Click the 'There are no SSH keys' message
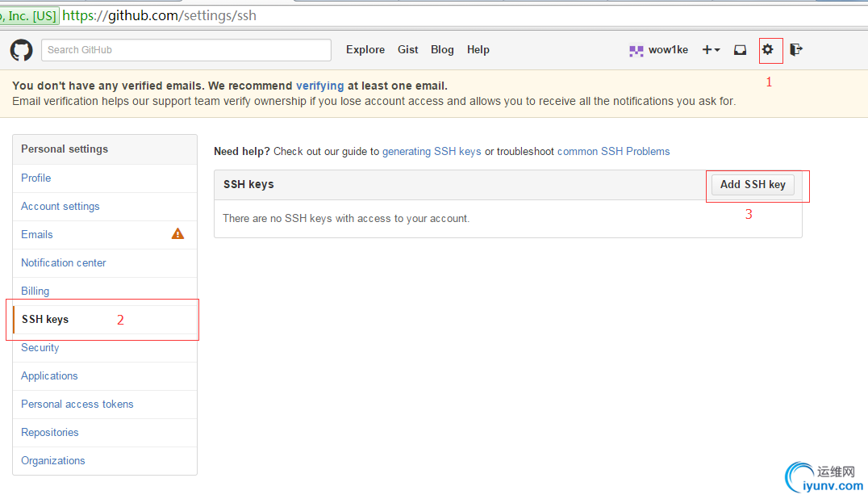Image resolution: width=868 pixels, height=499 pixels. (x=346, y=218)
